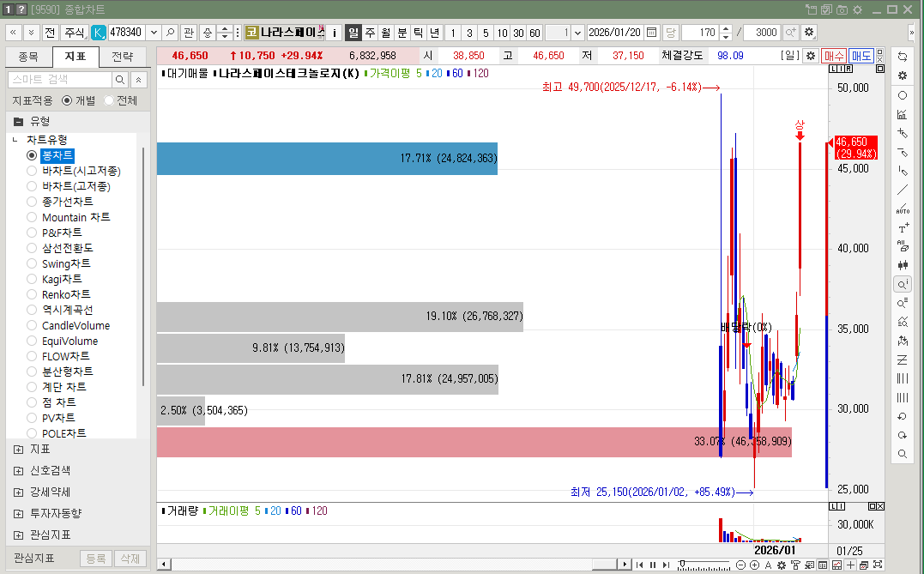Choose 개별 for indicator application
Screen dimensions: 924x574
pyautogui.click(x=67, y=100)
